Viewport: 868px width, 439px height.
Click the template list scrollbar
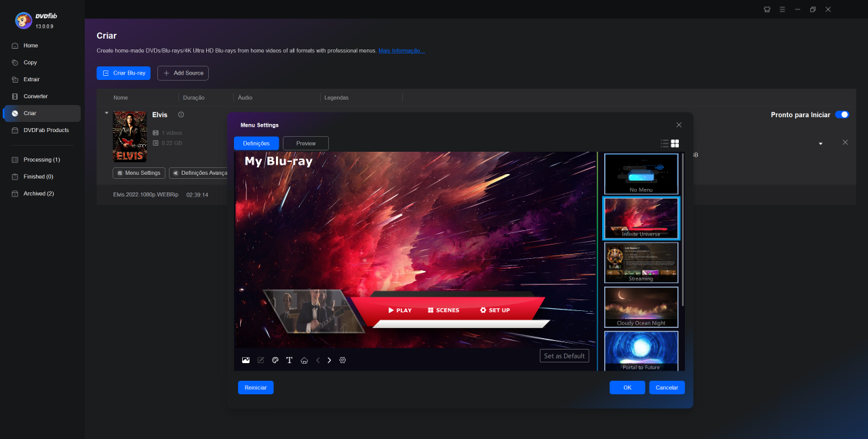tap(683, 230)
